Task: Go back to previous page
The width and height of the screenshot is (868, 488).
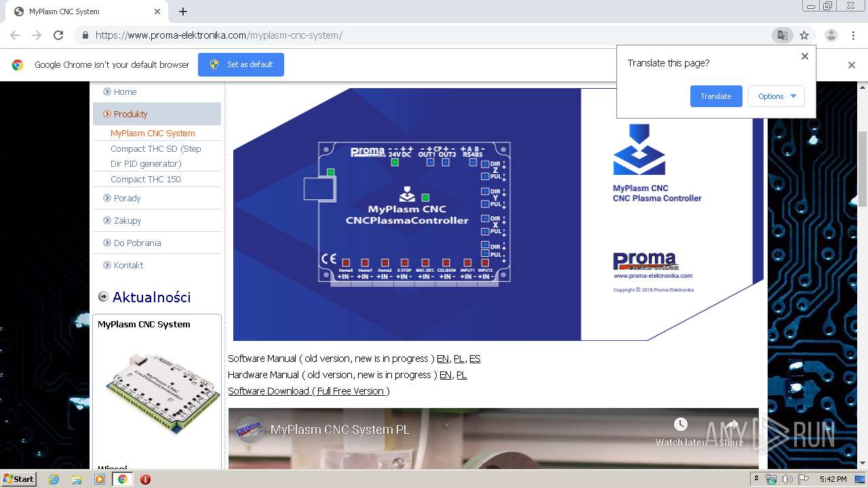Action: (x=15, y=35)
